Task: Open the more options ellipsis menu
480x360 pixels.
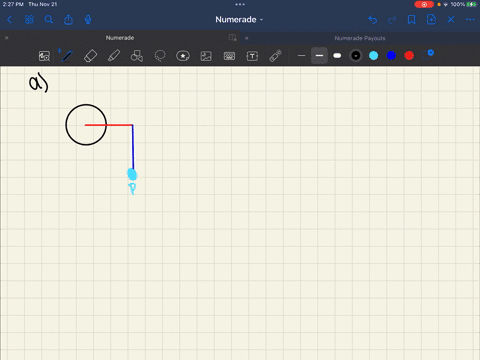Action: (x=470, y=20)
